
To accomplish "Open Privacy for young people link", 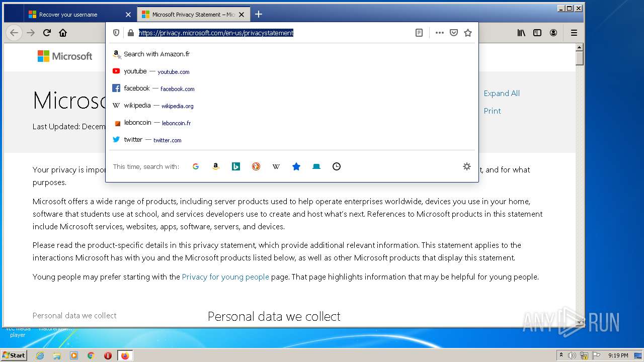I will [x=225, y=277].
